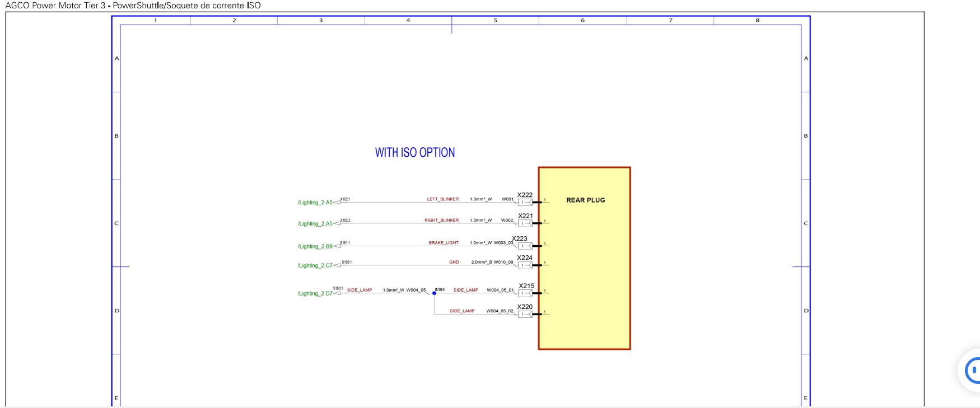The image size is (980, 408).
Task: Follow the /Lighting_2.A5 reference for LEFT_BLINKER
Action: pyautogui.click(x=315, y=203)
